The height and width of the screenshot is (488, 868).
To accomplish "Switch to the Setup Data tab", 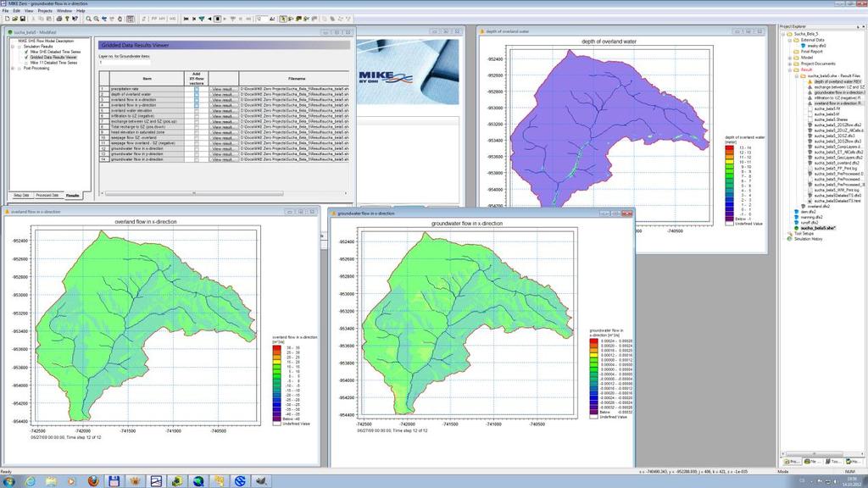I will pos(21,196).
